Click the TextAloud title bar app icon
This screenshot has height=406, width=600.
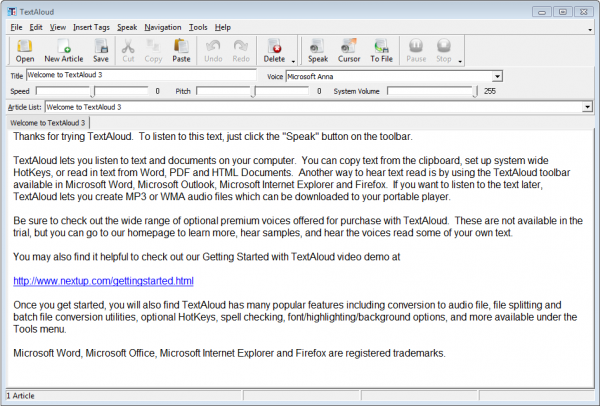coord(12,11)
